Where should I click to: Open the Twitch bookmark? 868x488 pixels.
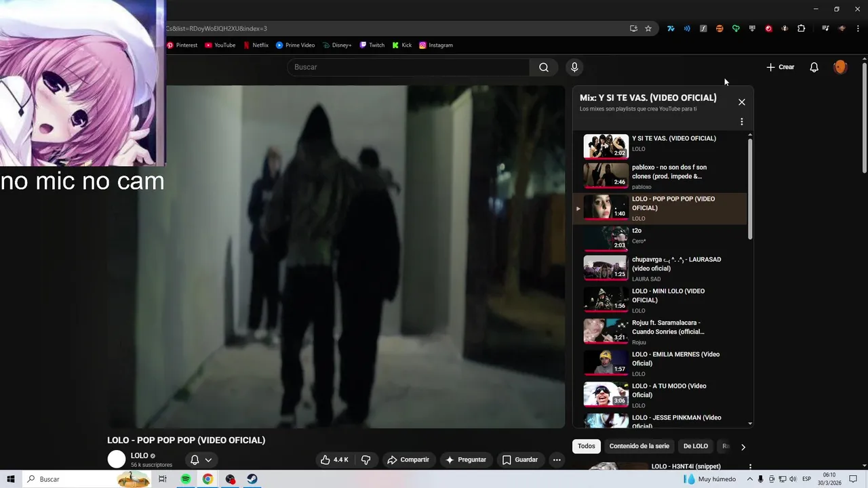(x=372, y=45)
